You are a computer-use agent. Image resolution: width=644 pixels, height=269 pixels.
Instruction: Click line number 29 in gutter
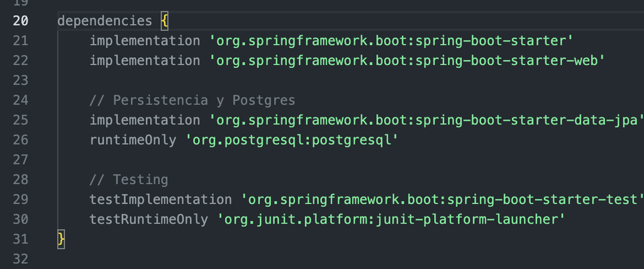[x=21, y=200]
